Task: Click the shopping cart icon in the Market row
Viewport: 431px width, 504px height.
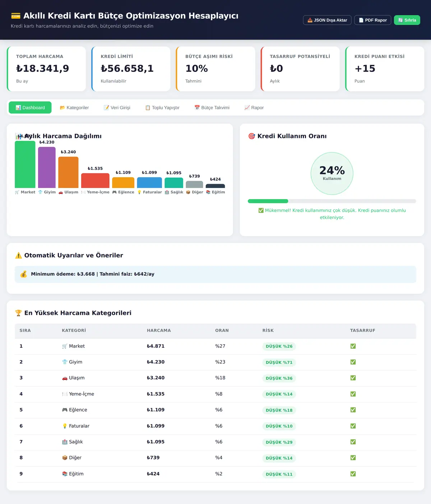Action: click(65, 346)
